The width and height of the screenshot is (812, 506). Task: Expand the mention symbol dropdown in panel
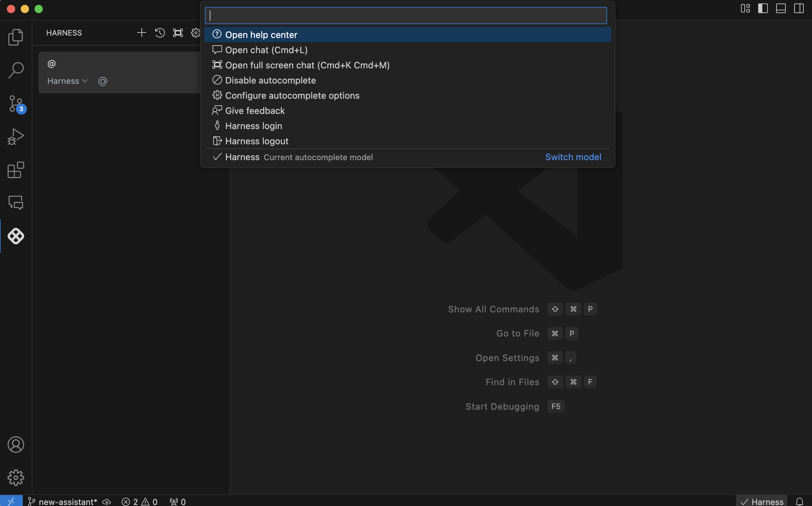click(102, 80)
